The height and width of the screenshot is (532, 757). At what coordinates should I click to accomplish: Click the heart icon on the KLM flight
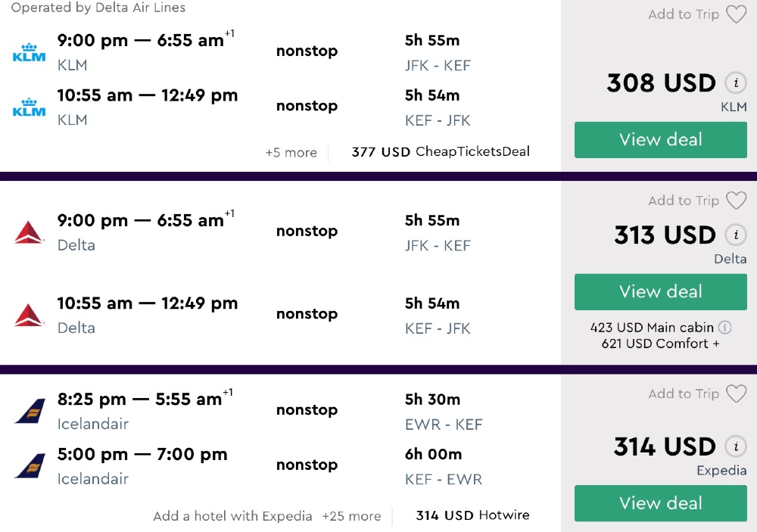[736, 14]
